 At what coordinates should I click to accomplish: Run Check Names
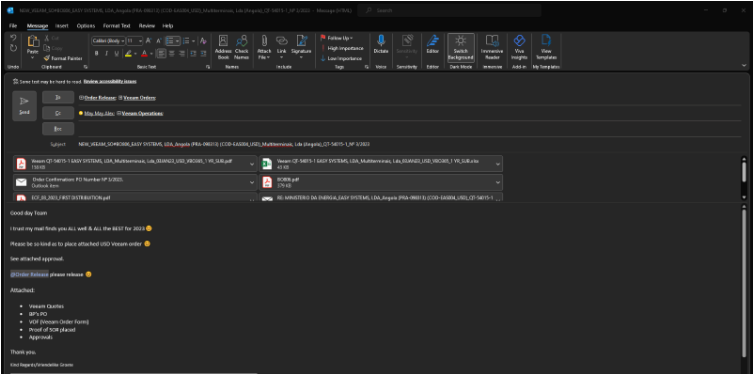pyautogui.click(x=241, y=47)
